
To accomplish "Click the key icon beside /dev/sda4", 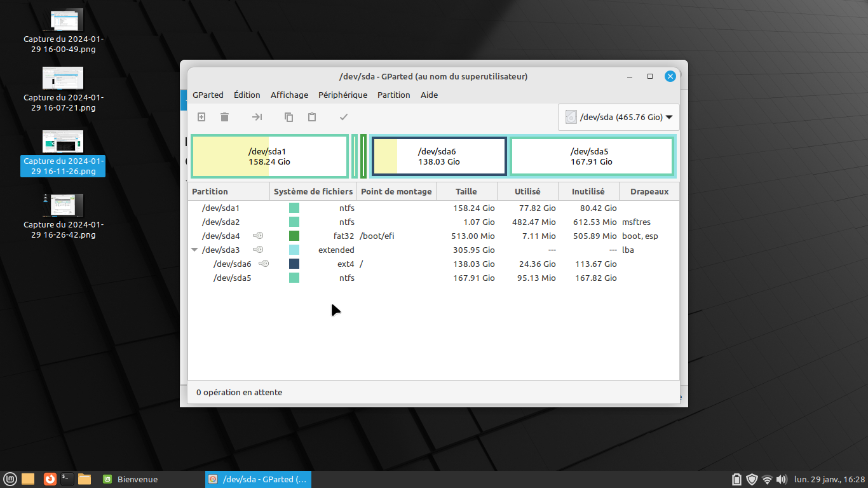I will coord(258,236).
